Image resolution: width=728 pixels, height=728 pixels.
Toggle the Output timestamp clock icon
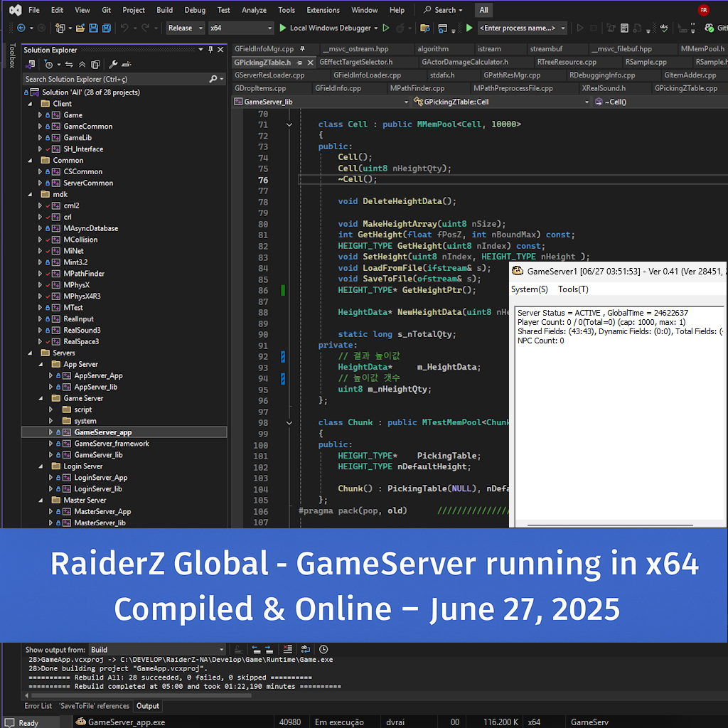click(323, 650)
